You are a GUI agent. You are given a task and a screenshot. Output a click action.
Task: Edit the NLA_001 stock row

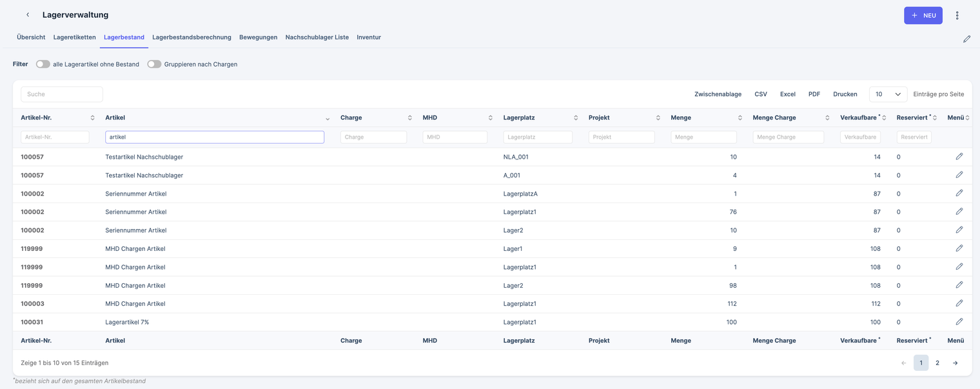coord(959,157)
